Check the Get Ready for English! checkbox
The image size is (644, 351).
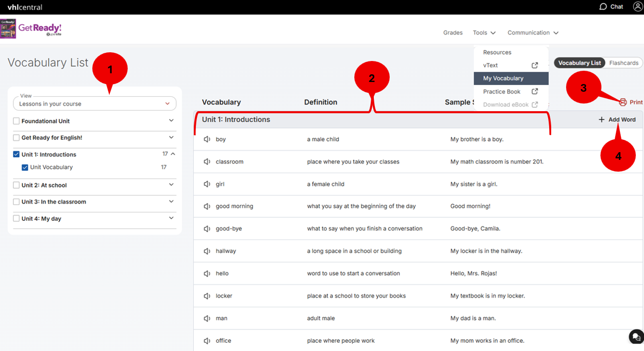16,138
